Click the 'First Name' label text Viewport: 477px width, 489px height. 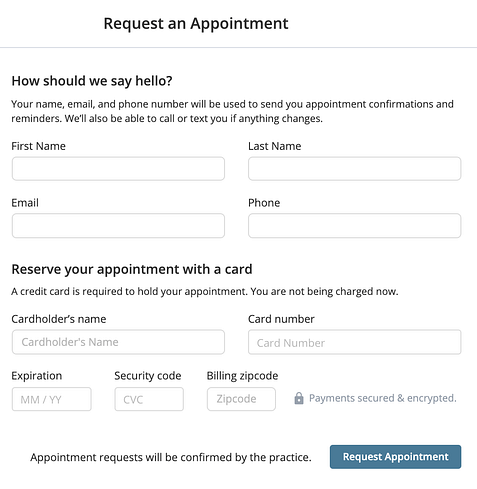pyautogui.click(x=38, y=146)
